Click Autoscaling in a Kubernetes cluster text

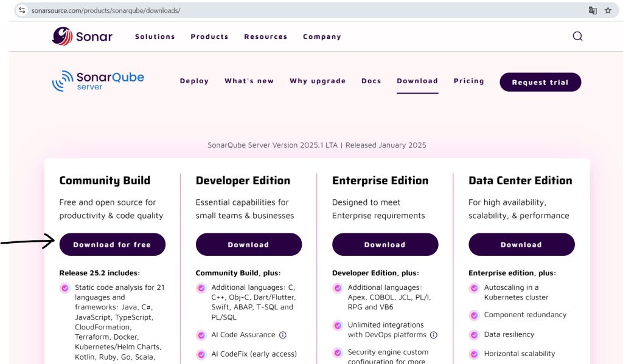click(516, 292)
